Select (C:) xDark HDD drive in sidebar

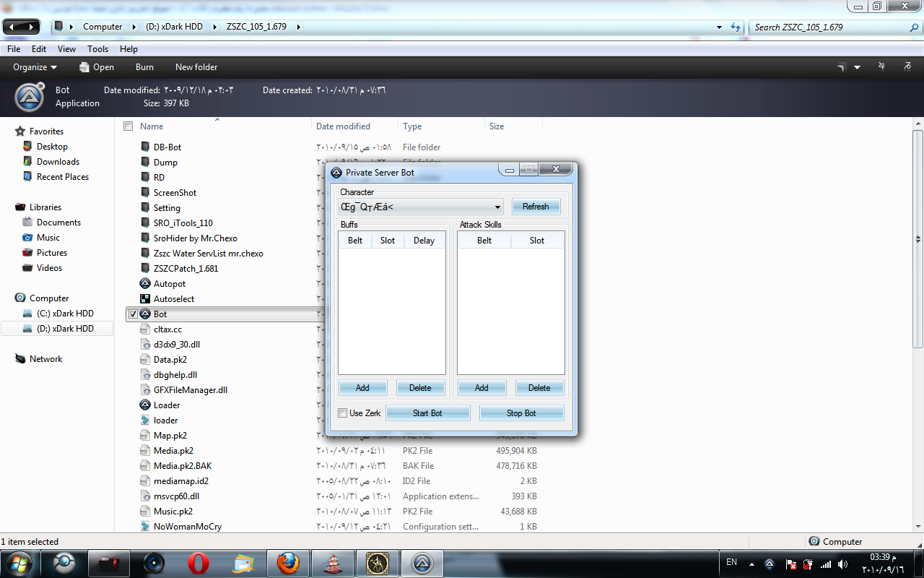tap(65, 314)
